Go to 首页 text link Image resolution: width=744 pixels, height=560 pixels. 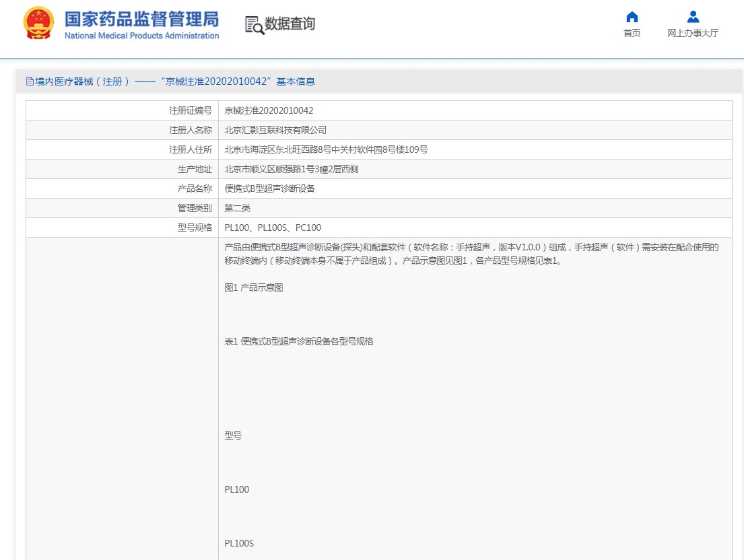tap(632, 33)
